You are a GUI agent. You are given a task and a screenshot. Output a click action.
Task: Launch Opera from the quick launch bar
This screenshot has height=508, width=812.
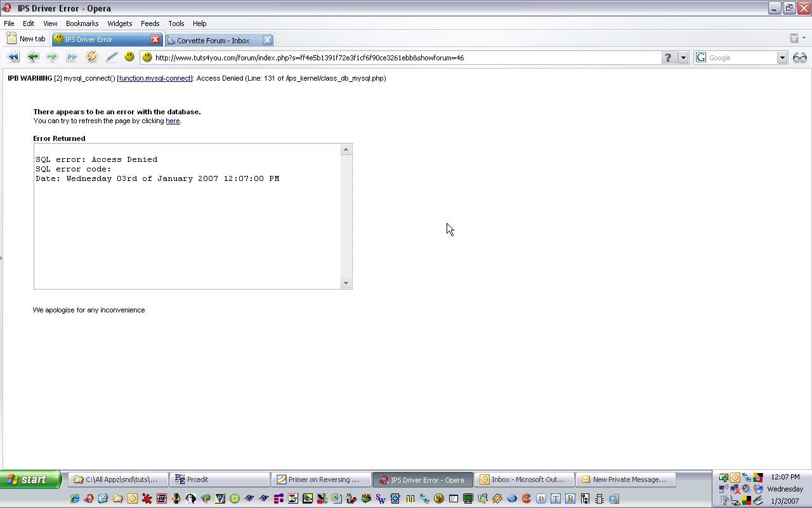[x=89, y=499]
